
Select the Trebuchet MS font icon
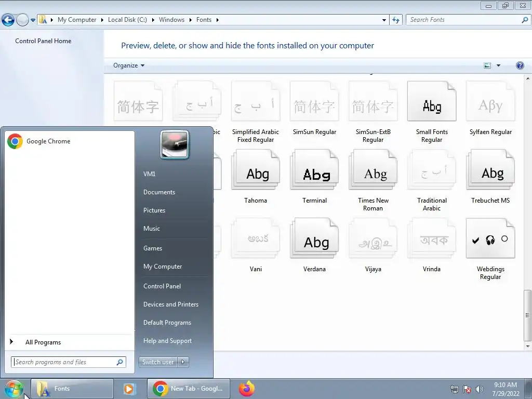490,170
